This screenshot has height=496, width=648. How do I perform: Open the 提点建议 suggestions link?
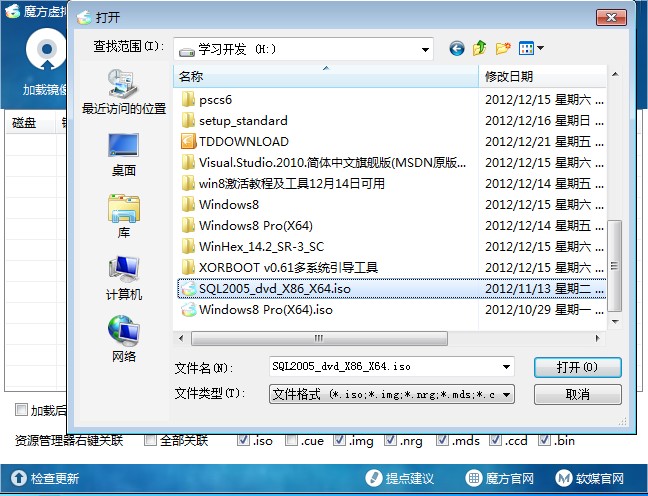[410, 478]
